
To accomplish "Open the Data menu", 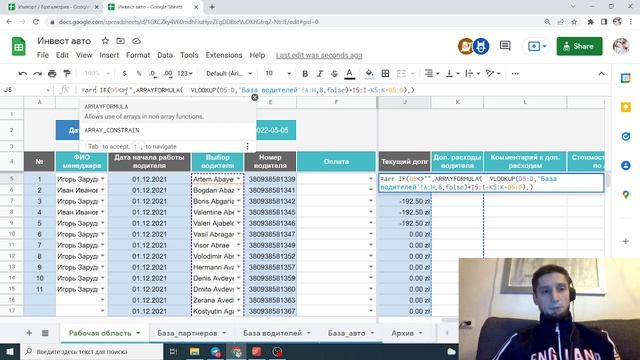I will click(x=165, y=55).
